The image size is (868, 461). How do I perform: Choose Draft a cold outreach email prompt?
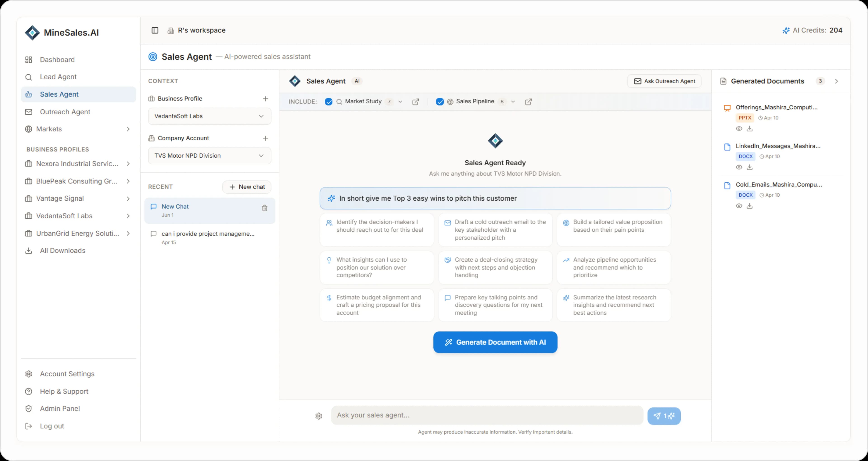click(495, 230)
